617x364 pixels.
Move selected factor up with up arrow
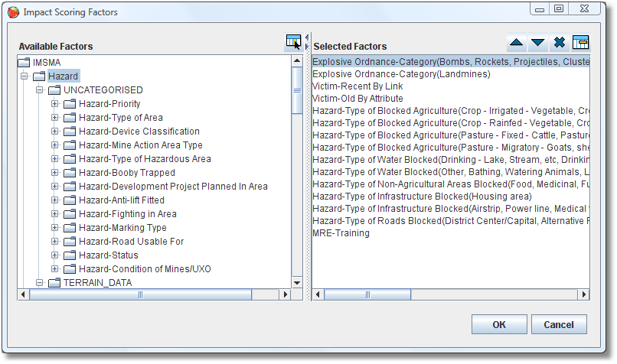[517, 43]
